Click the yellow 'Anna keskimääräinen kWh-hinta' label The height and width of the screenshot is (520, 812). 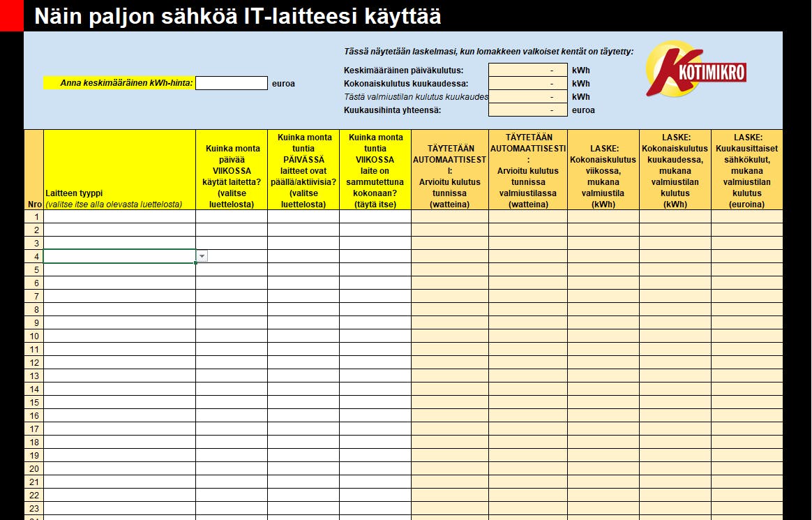point(119,83)
